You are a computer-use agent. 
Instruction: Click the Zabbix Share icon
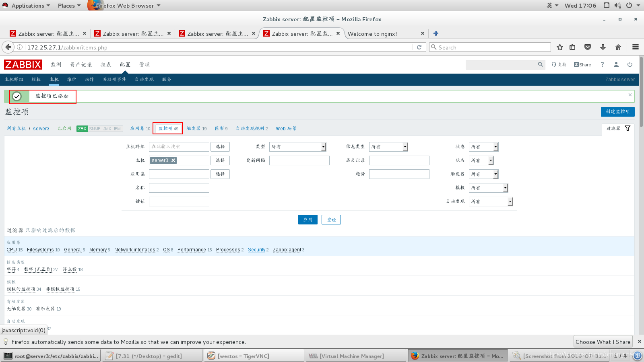[x=582, y=64]
